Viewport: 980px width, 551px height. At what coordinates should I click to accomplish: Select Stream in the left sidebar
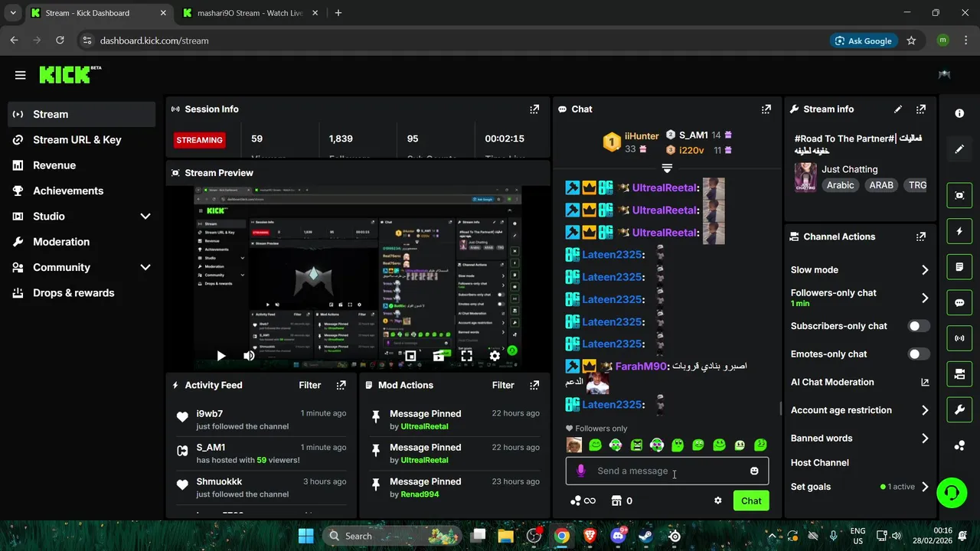[x=82, y=115]
